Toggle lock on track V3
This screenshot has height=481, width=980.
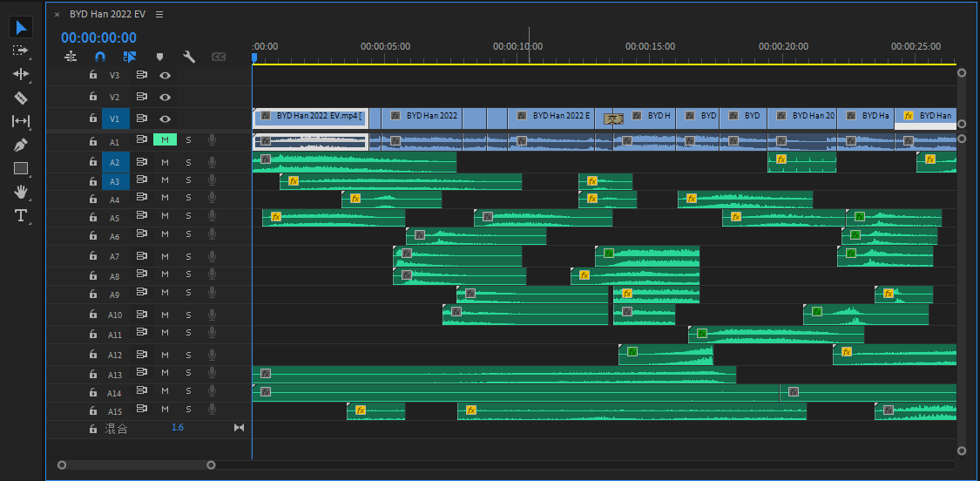tap(92, 75)
